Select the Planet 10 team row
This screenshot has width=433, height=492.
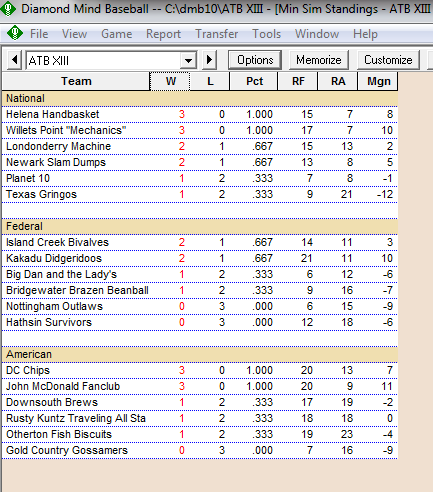200,178
